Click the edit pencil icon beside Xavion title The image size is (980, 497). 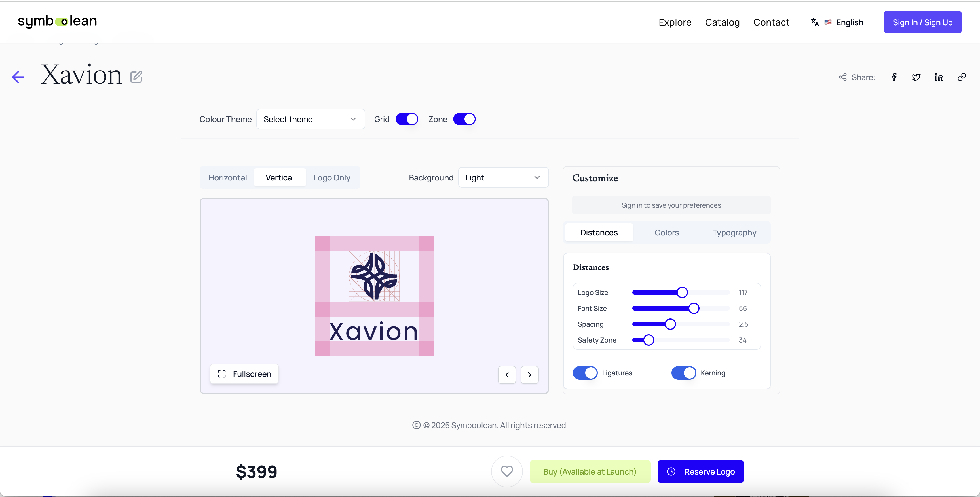(136, 77)
